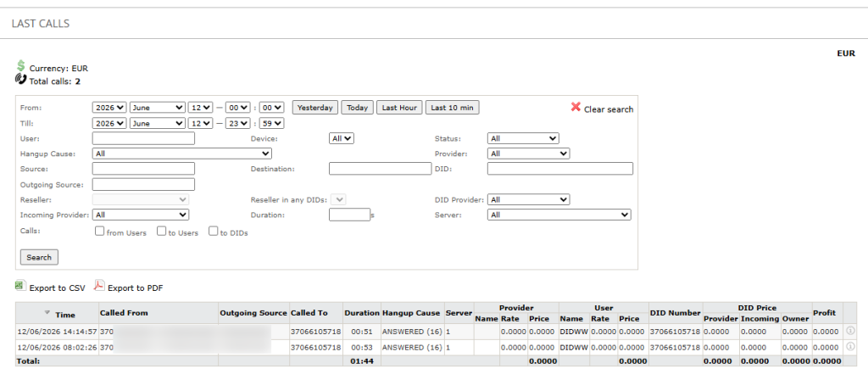868x391 pixels.
Task: Enable the 'from Users' calls checkbox
Action: coord(100,232)
